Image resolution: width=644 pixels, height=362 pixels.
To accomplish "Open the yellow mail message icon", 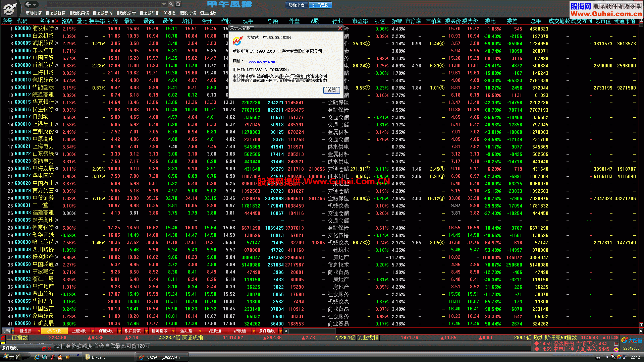I will [3, 344].
